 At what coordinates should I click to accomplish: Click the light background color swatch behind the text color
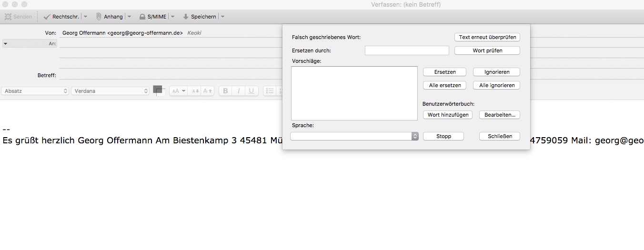tap(163, 93)
